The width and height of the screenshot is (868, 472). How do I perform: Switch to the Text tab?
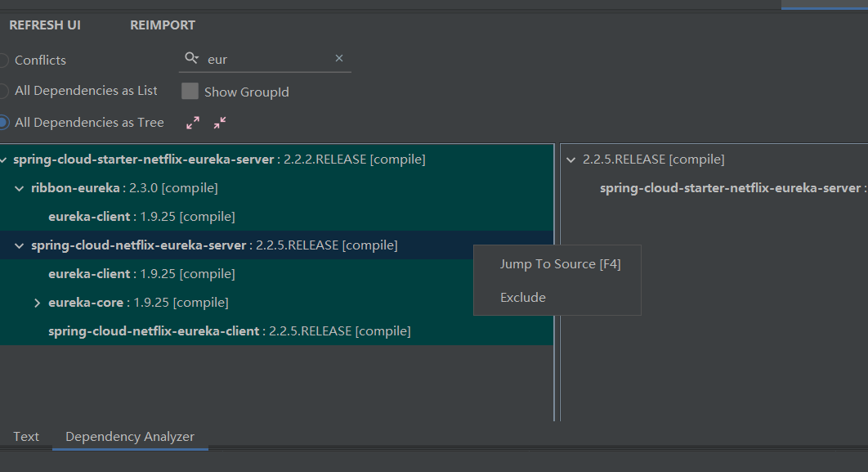point(26,437)
